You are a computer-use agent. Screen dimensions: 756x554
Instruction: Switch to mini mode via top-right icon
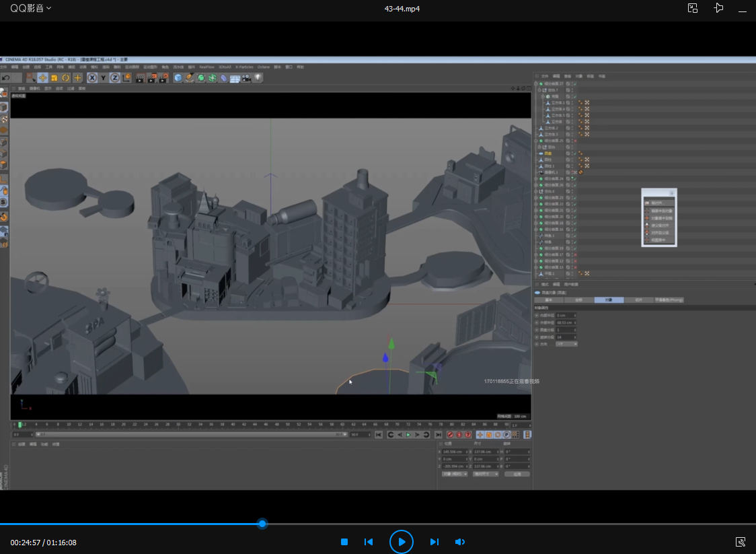click(x=693, y=8)
